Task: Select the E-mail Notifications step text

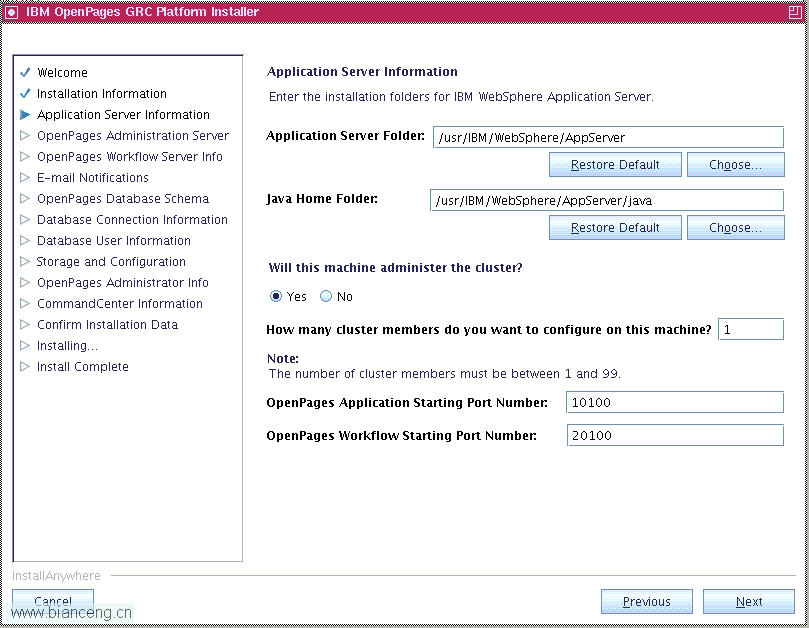Action: (x=93, y=178)
